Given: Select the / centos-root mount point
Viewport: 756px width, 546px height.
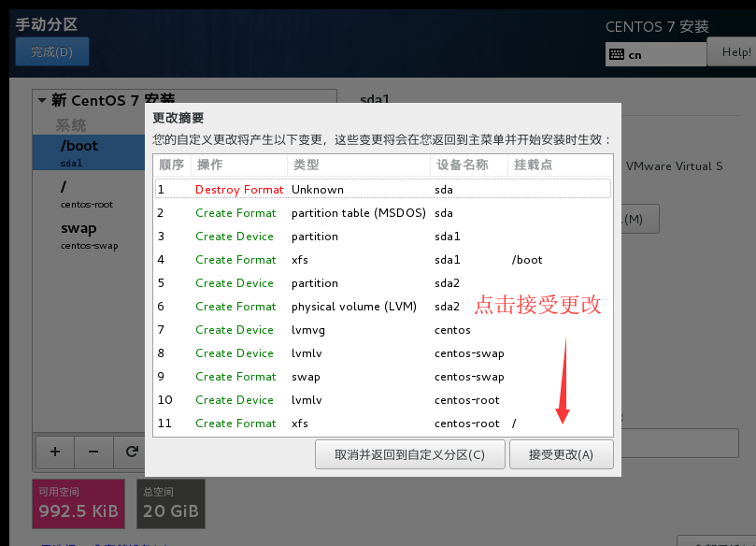Looking at the screenshot, I should (x=89, y=194).
